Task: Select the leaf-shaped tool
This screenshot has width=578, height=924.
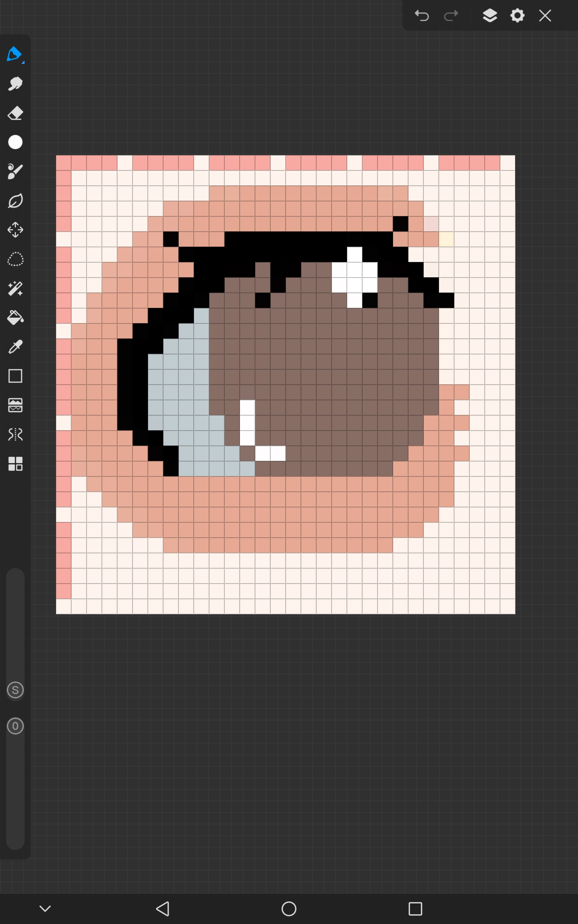Action: pos(15,201)
